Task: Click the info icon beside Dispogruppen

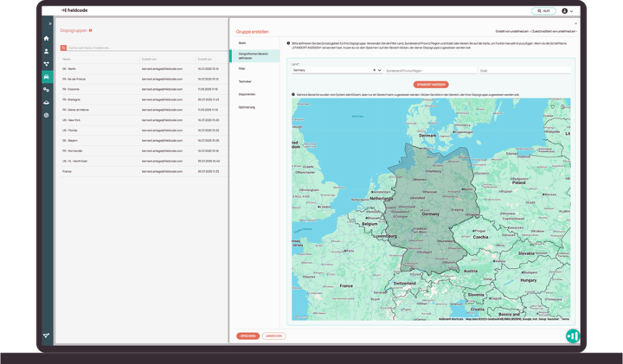Action: (91, 30)
